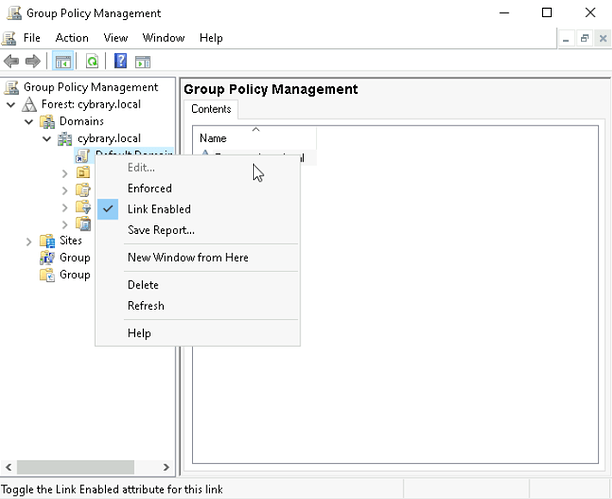Image resolution: width=612 pixels, height=499 pixels.
Task: Choose Save Report from context menu
Action: [x=160, y=230]
